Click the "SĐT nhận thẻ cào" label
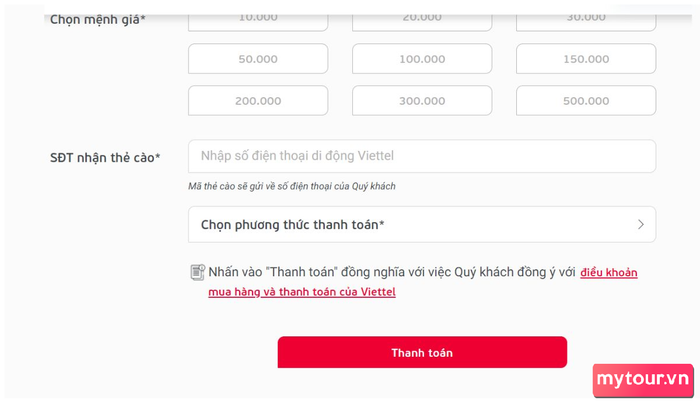Image resolution: width=700 pixels, height=405 pixels. [105, 157]
